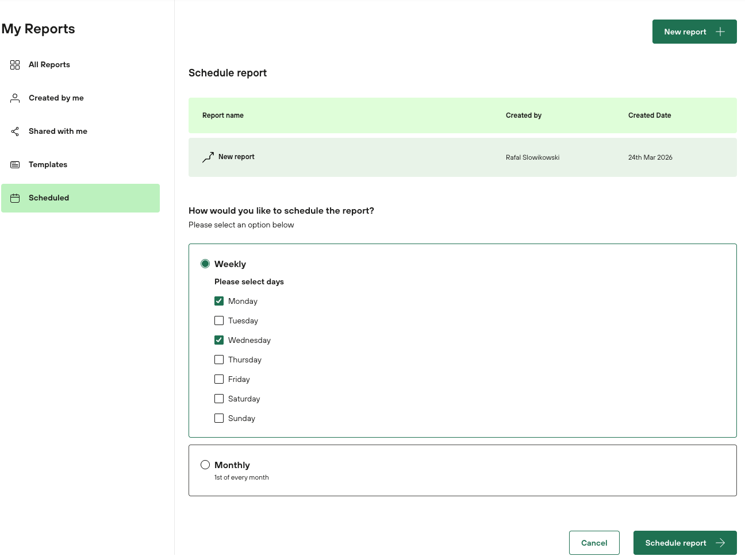Image resolution: width=745 pixels, height=560 pixels.
Task: Click the Templates icon in sidebar
Action: pyautogui.click(x=15, y=165)
